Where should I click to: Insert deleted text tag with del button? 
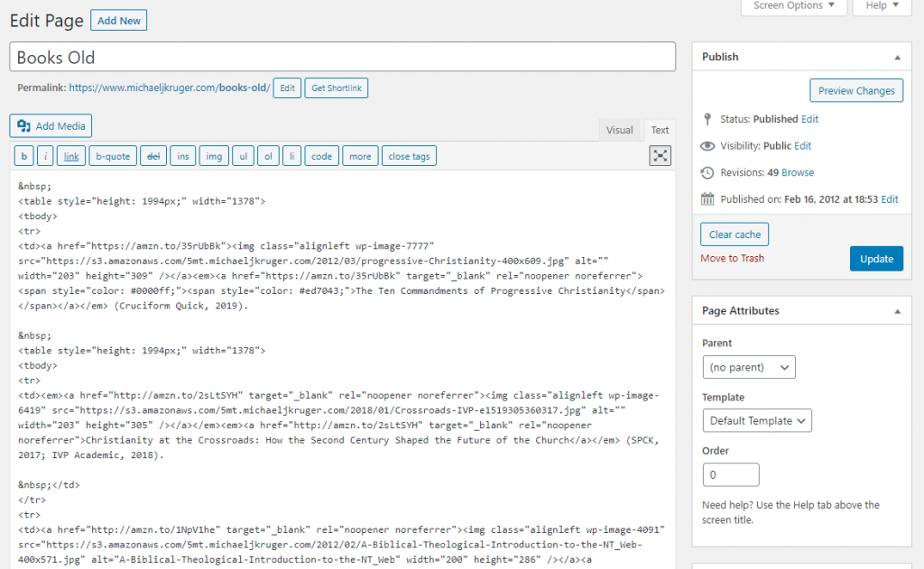coord(153,156)
